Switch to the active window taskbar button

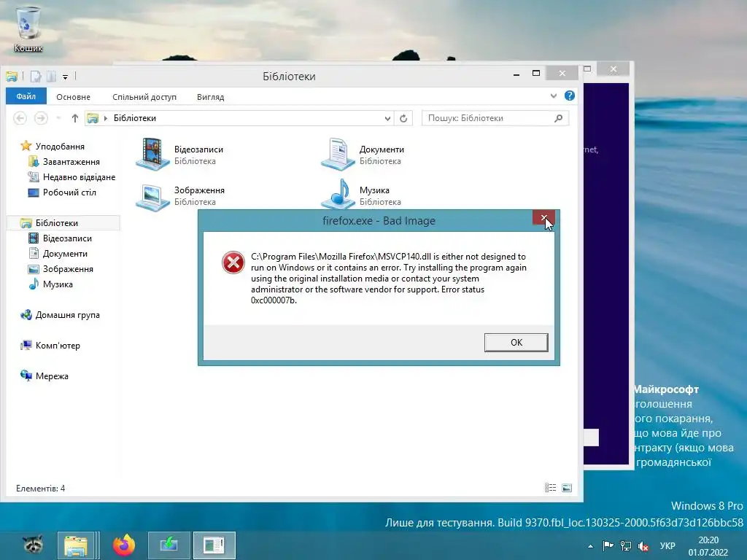point(214,545)
